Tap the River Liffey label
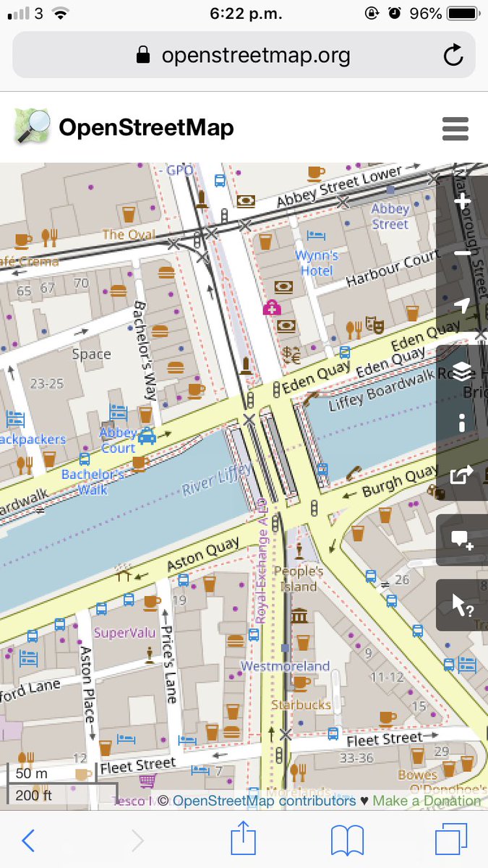Viewport: 488px width, 868px height. pos(216,480)
